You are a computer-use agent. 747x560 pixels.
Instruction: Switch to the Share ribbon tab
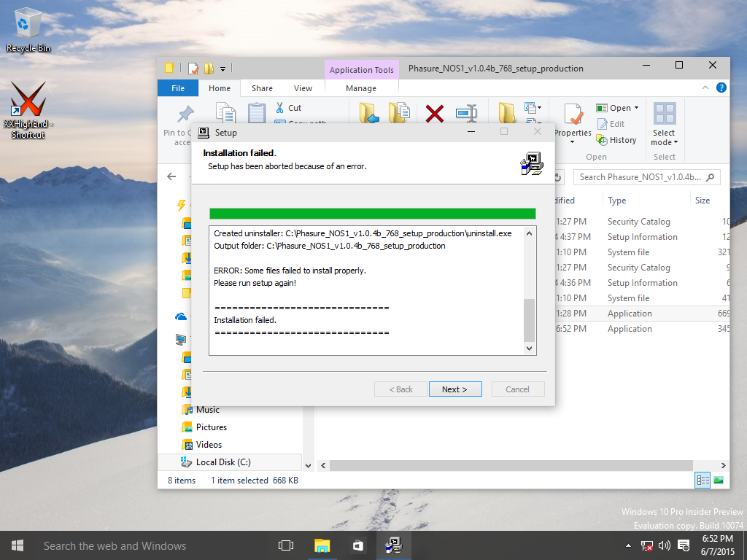tap(262, 88)
